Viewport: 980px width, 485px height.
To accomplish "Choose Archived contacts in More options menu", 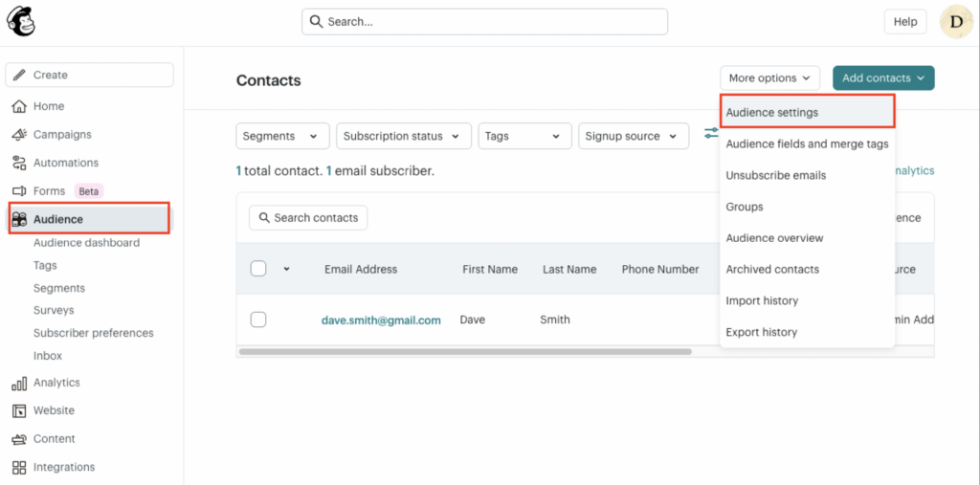I will point(772,270).
